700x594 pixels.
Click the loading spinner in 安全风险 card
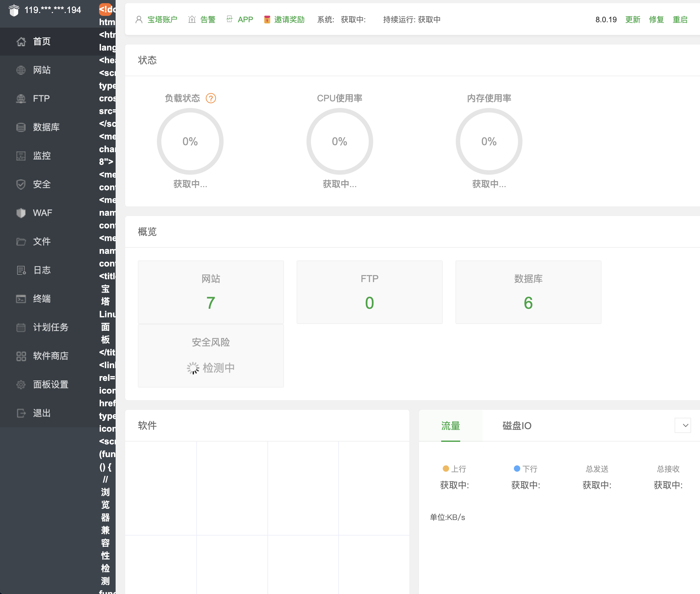pyautogui.click(x=193, y=368)
